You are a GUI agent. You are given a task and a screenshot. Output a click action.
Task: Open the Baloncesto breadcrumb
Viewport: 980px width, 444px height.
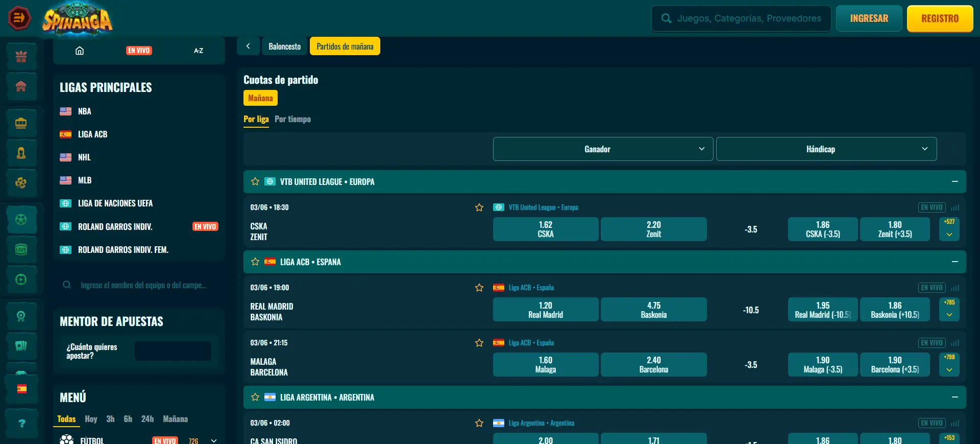pyautogui.click(x=285, y=46)
